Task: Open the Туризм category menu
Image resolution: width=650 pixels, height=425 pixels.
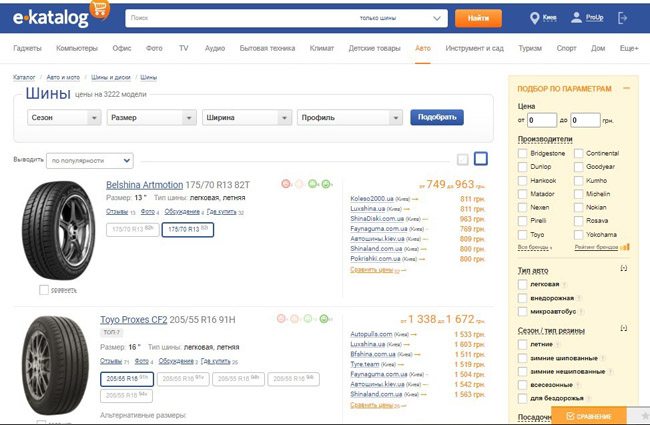Action: (x=530, y=49)
